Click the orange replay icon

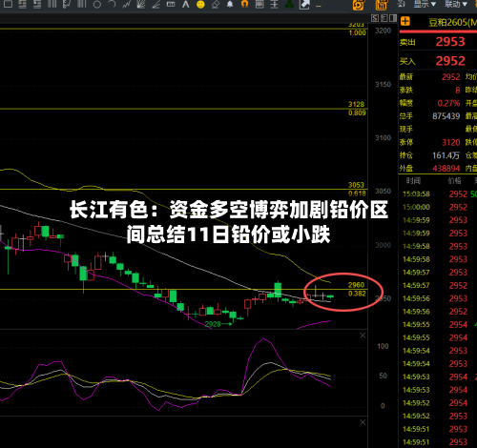358,5
